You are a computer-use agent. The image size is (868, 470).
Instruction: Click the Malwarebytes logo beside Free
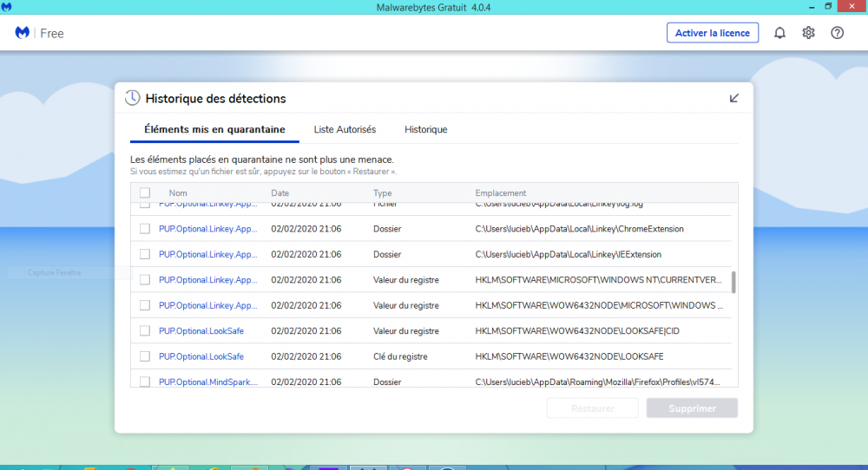[x=23, y=33]
